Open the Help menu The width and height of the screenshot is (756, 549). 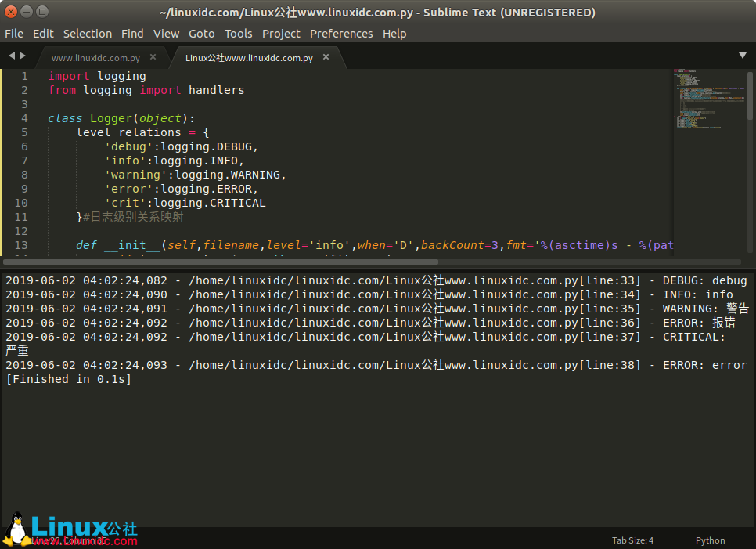point(394,34)
